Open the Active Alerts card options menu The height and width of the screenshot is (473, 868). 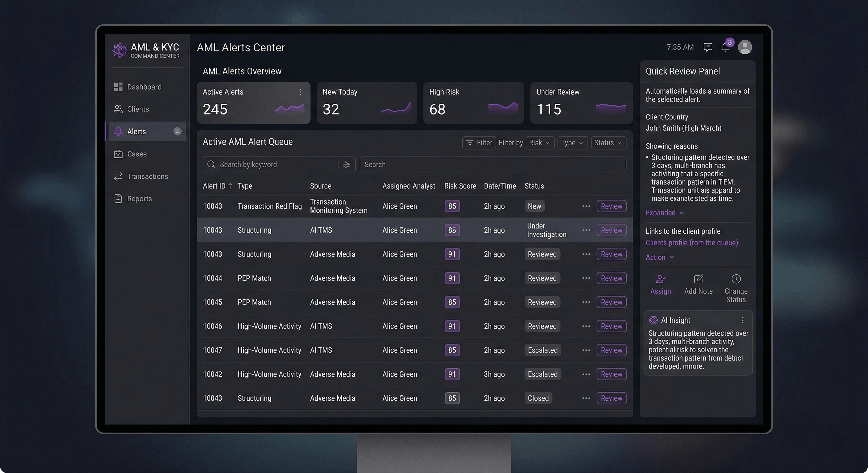pos(300,92)
